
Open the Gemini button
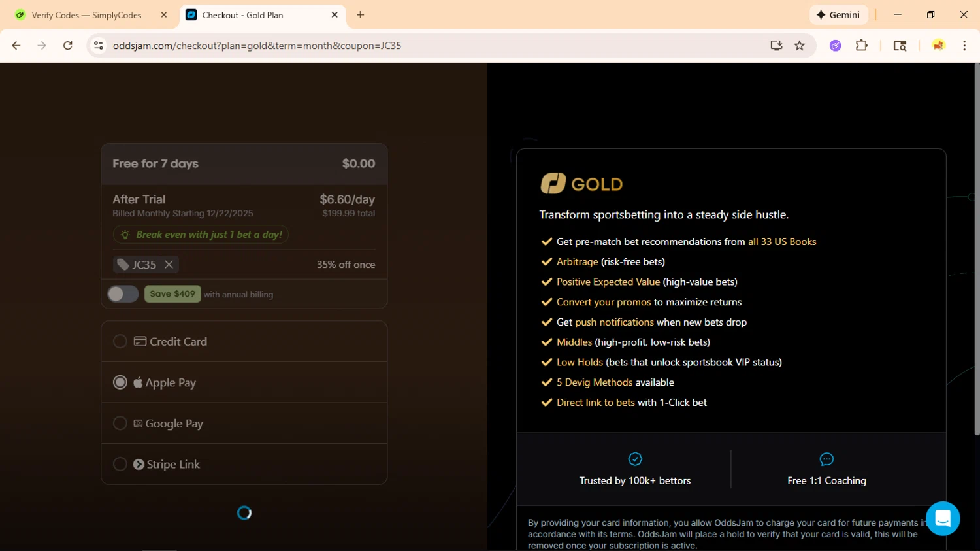pos(838,15)
